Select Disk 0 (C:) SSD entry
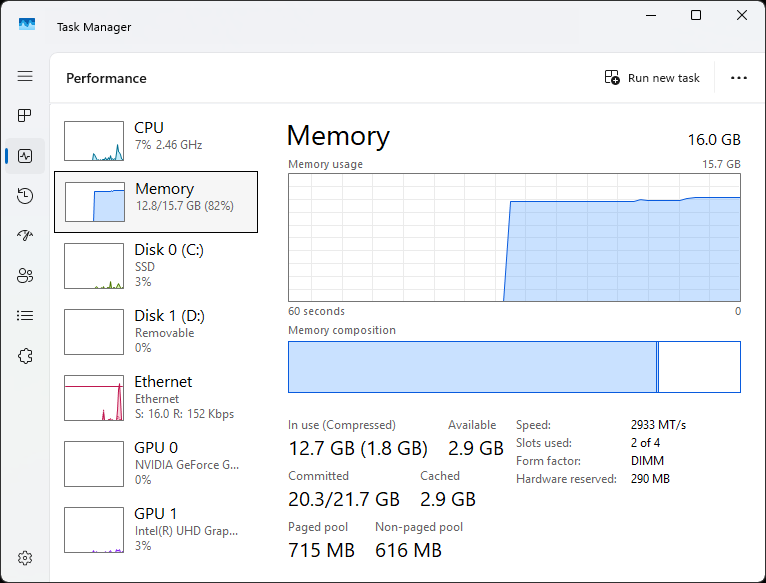 click(x=156, y=266)
